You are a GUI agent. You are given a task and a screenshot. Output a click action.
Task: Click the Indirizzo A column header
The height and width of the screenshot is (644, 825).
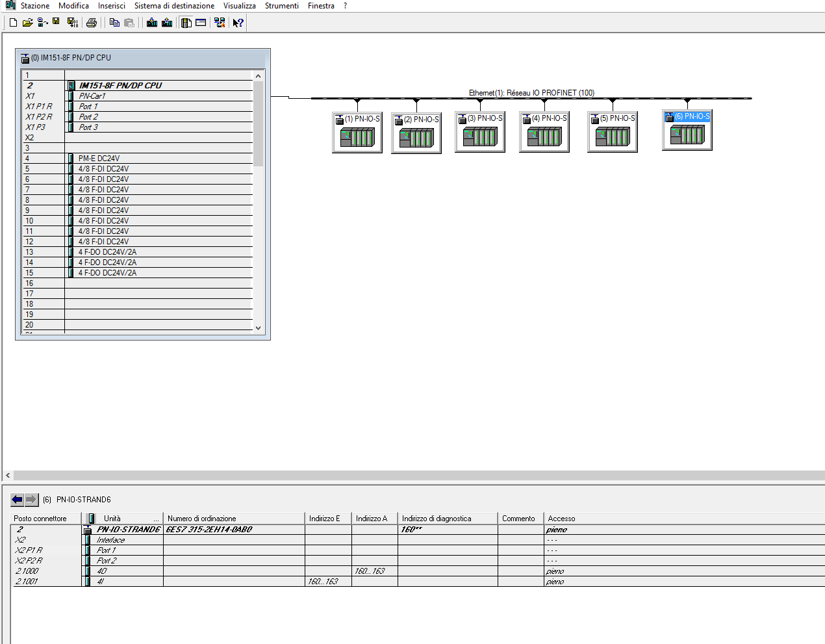375,519
